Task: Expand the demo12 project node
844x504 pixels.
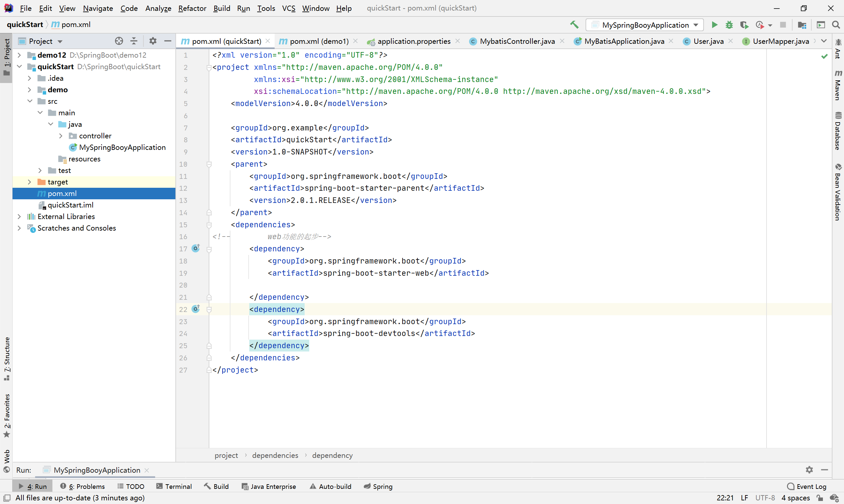Action: pos(19,55)
